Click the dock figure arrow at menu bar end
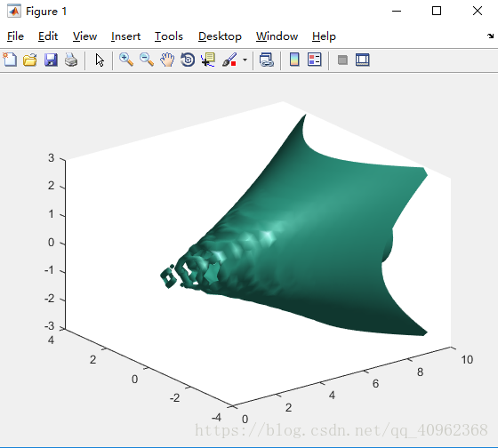 click(490, 36)
